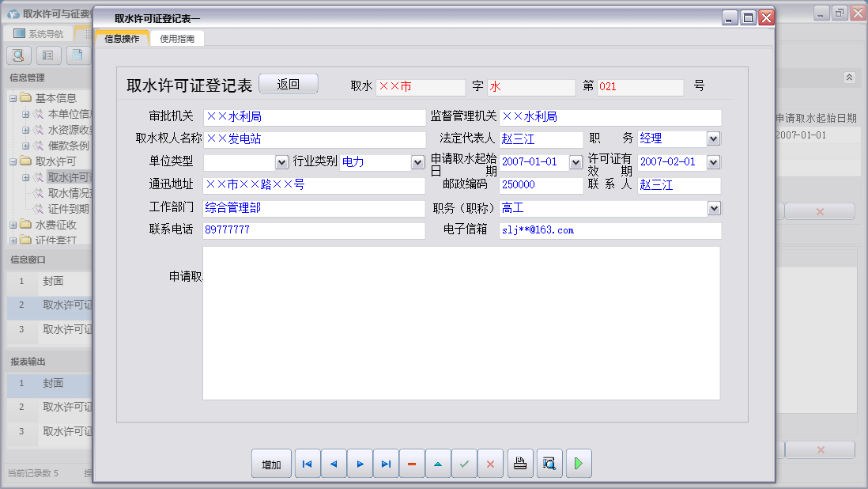Jump to the last record icon
The width and height of the screenshot is (868, 489).
pyautogui.click(x=386, y=464)
